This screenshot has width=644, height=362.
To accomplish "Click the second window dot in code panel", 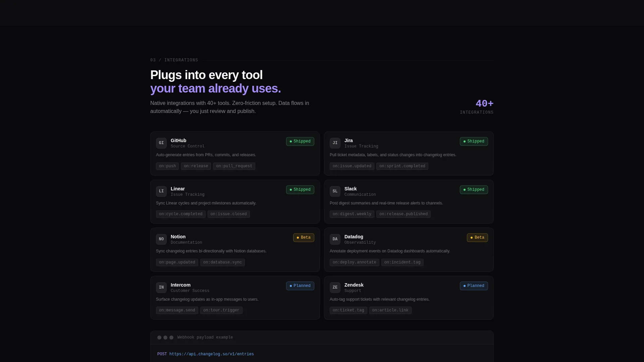I will 165,338.
